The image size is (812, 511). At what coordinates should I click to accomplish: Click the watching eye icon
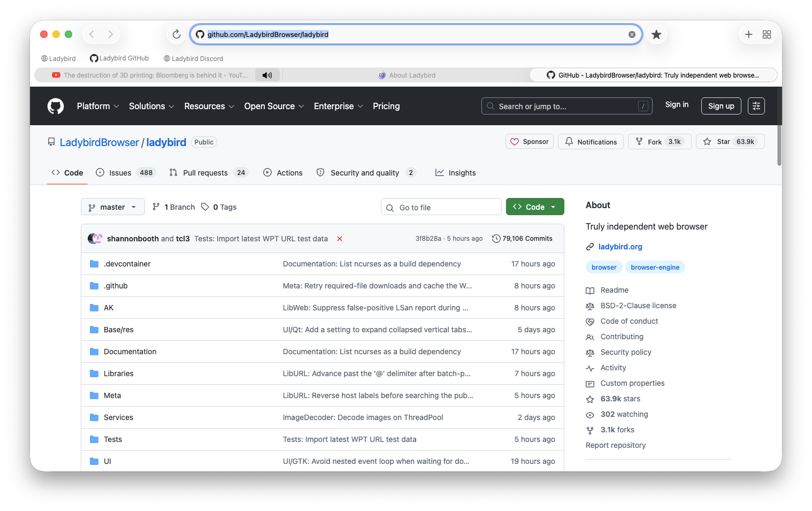point(590,415)
